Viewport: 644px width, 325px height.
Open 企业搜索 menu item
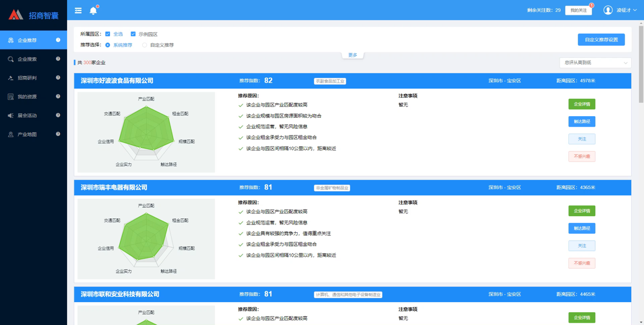(x=27, y=59)
